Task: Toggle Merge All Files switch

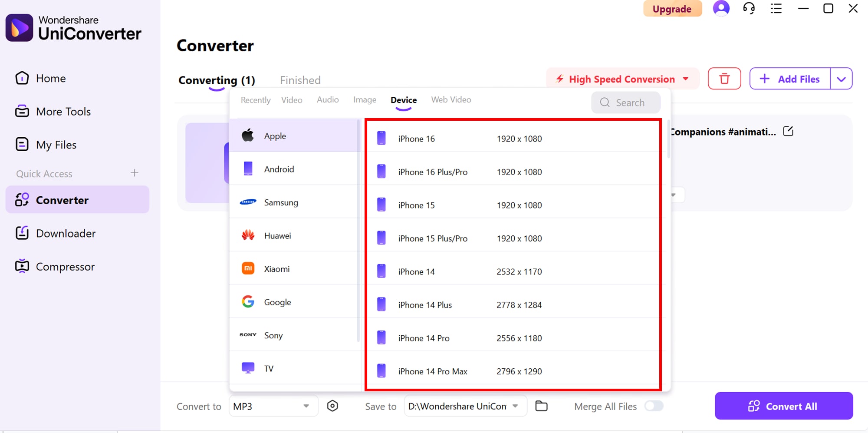Action: (654, 406)
